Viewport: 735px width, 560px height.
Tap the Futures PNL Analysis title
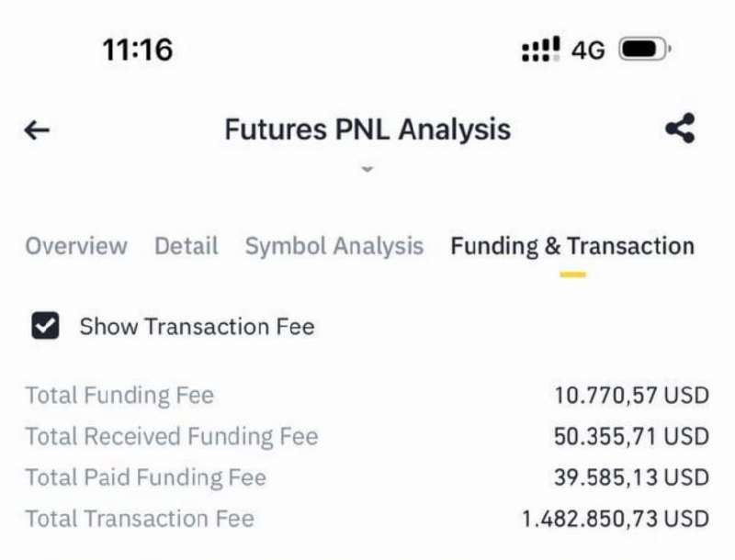[367, 129]
